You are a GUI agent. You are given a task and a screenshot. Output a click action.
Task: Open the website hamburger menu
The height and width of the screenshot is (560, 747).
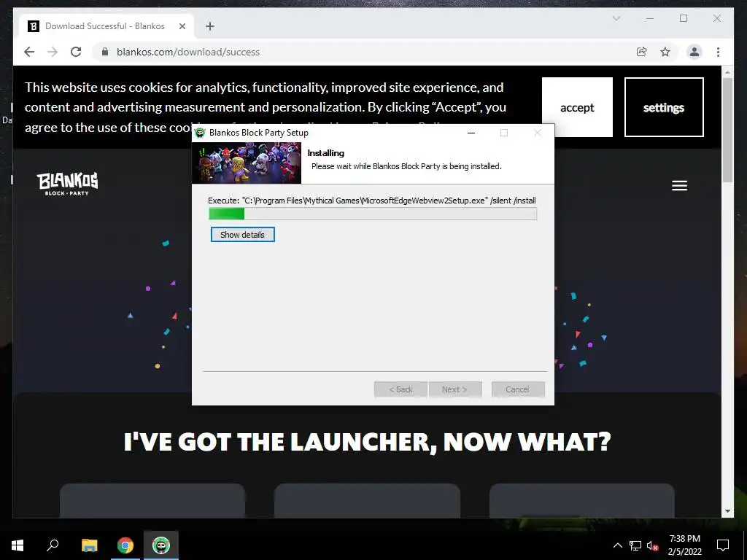click(679, 186)
